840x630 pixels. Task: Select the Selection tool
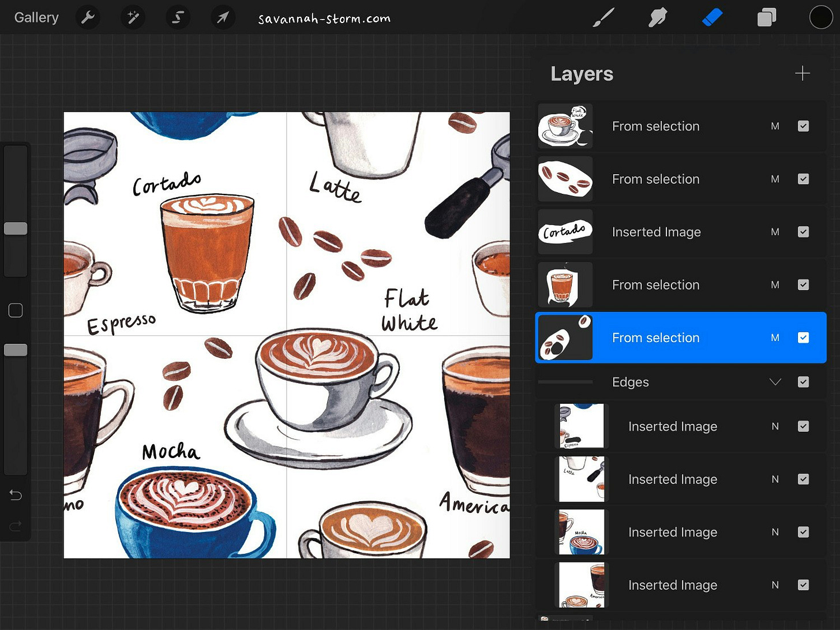(x=178, y=17)
